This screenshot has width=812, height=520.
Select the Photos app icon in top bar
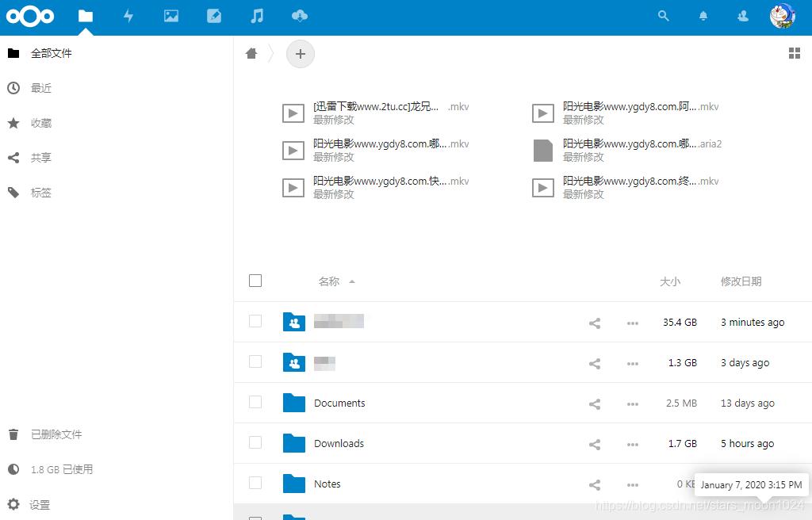coord(171,16)
